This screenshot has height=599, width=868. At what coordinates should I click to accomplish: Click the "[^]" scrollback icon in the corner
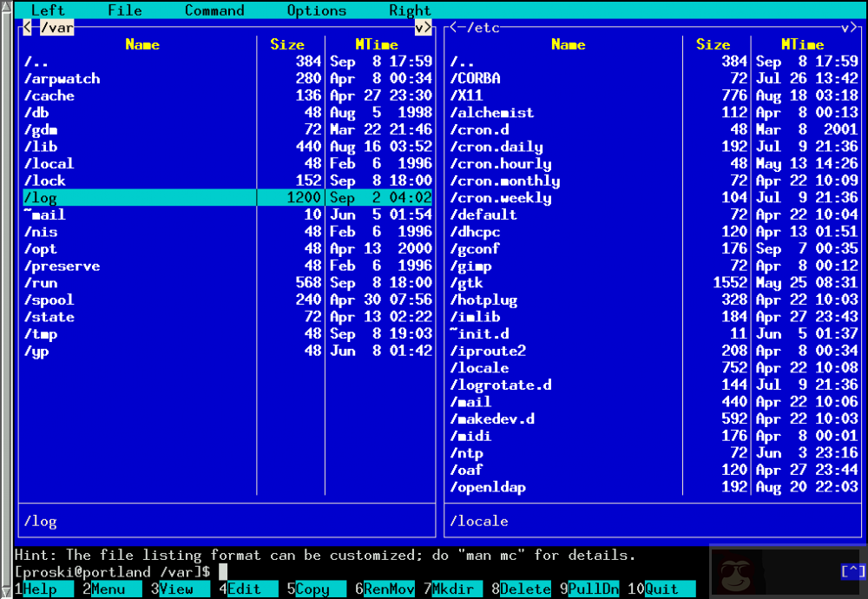pos(853,571)
